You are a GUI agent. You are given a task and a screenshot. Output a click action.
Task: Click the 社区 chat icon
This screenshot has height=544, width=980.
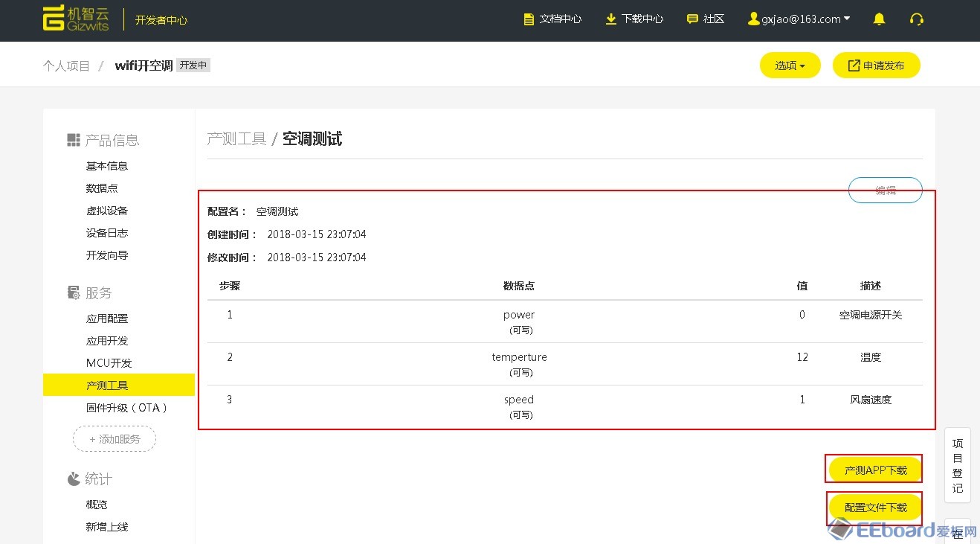[692, 19]
